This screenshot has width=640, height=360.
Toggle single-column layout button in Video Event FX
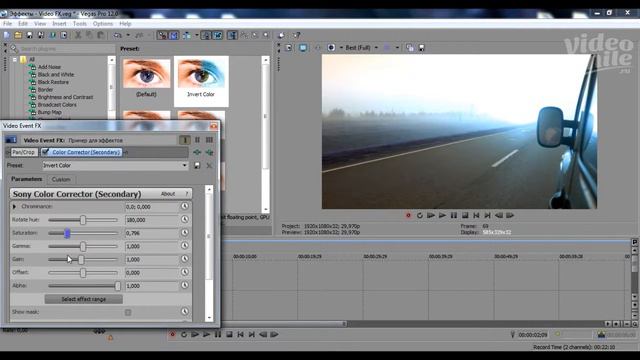pyautogui.click(x=184, y=140)
